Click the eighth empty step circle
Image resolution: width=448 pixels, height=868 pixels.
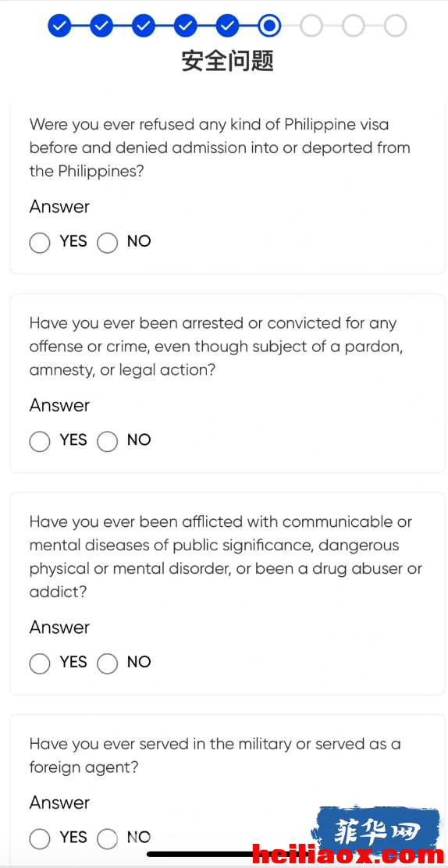coord(354,26)
